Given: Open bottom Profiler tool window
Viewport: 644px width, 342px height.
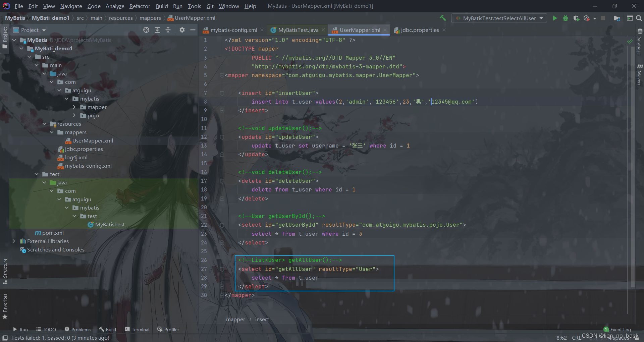Looking at the screenshot, I should pyautogui.click(x=168, y=330).
